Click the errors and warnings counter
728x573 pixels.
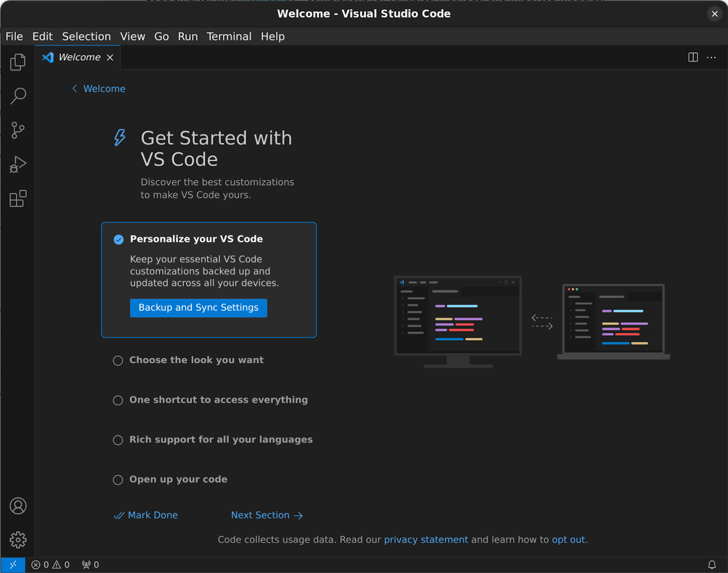tap(51, 564)
